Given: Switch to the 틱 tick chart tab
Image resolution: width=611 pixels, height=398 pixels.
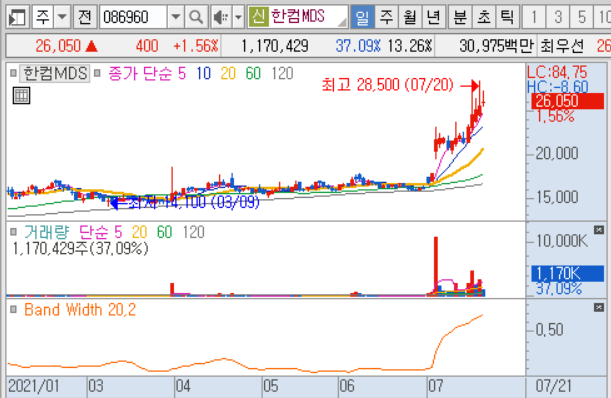Looking at the screenshot, I should (x=507, y=17).
